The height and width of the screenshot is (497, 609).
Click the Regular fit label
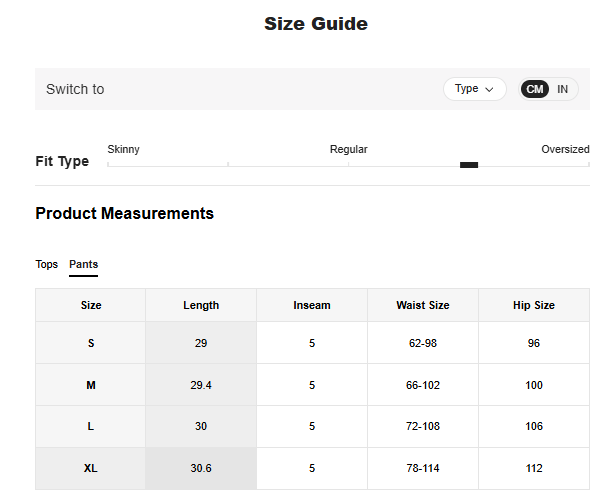(349, 149)
